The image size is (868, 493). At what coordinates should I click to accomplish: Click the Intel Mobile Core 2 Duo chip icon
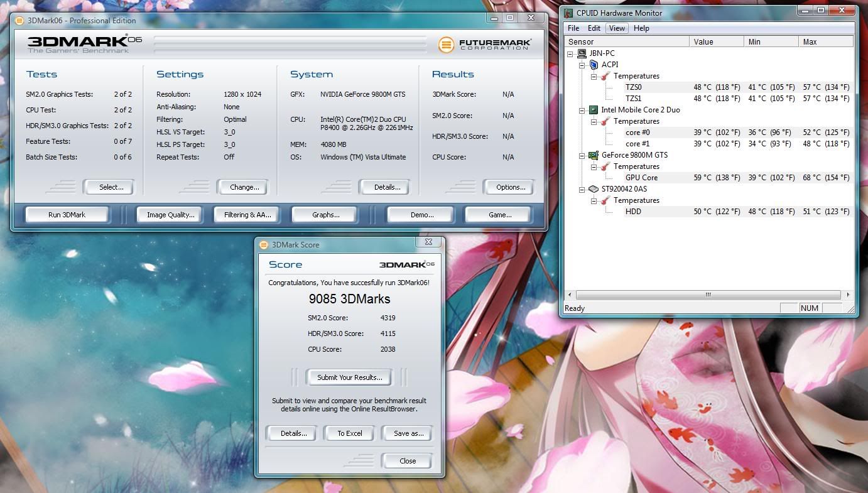coord(594,110)
